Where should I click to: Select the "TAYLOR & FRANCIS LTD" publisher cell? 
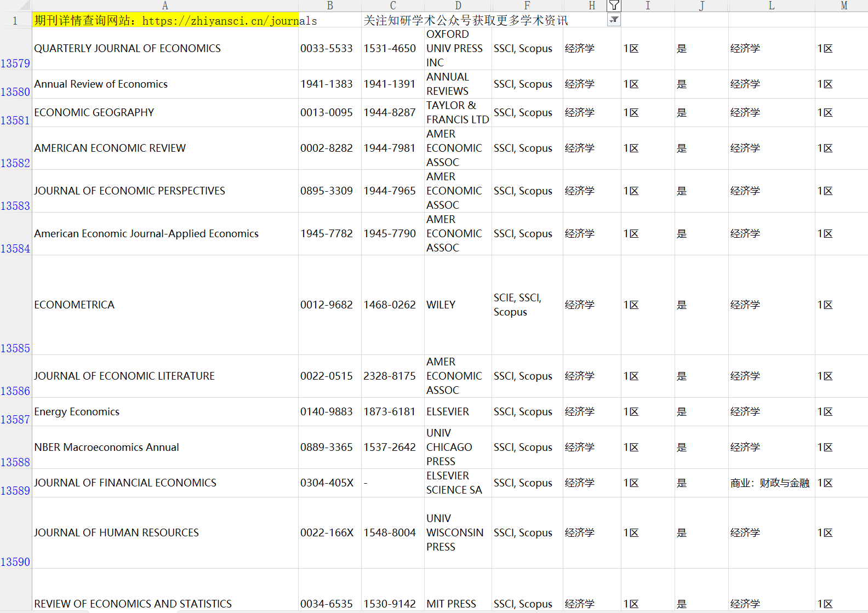coord(458,113)
